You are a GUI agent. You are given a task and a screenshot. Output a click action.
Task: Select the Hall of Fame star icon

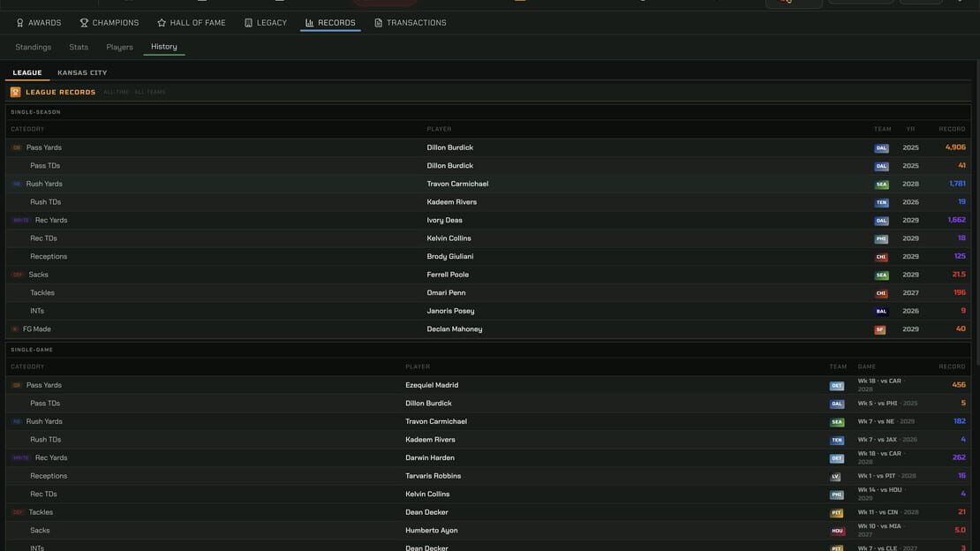pos(162,23)
